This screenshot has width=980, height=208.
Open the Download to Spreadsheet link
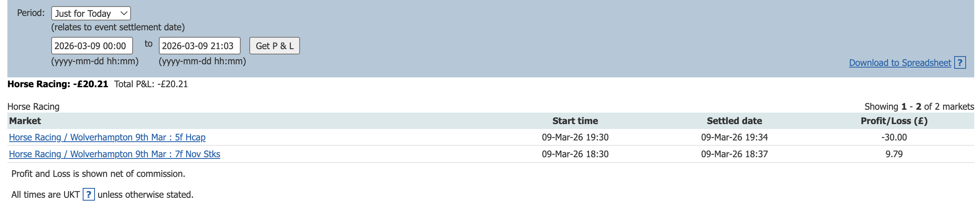coord(900,63)
